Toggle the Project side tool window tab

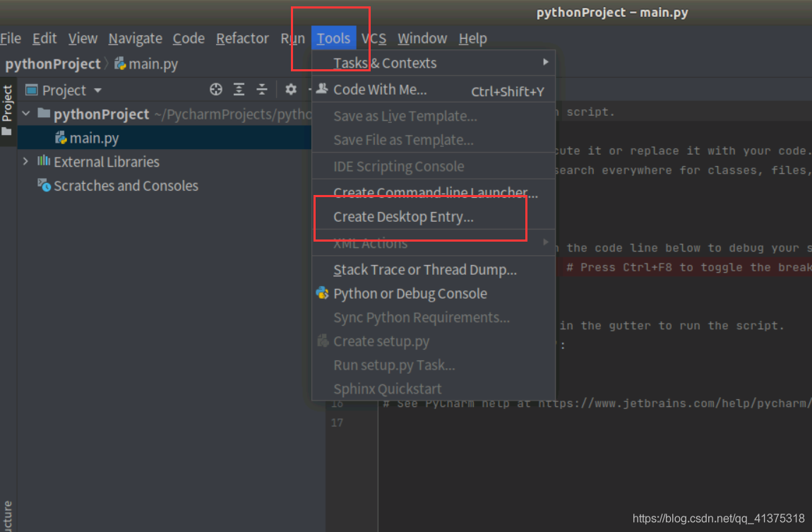7,111
